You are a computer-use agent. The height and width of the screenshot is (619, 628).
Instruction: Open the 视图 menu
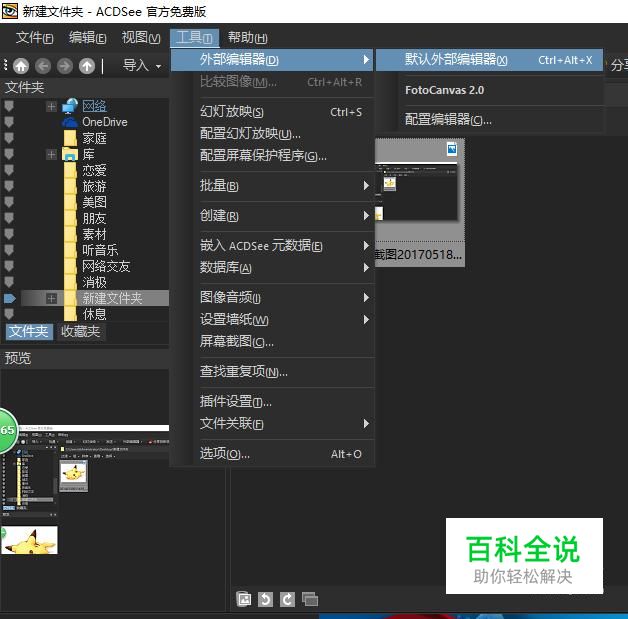141,38
